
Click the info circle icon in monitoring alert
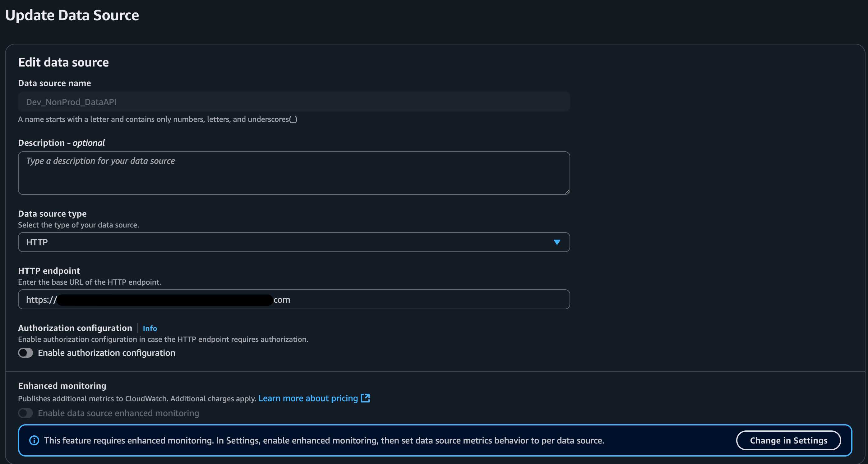[34, 440]
